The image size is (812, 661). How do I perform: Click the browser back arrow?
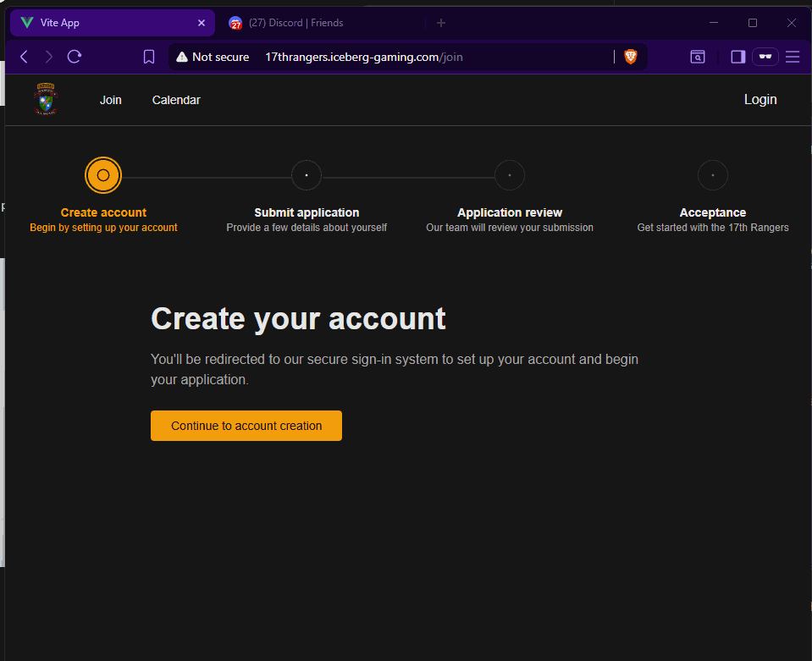(x=24, y=57)
